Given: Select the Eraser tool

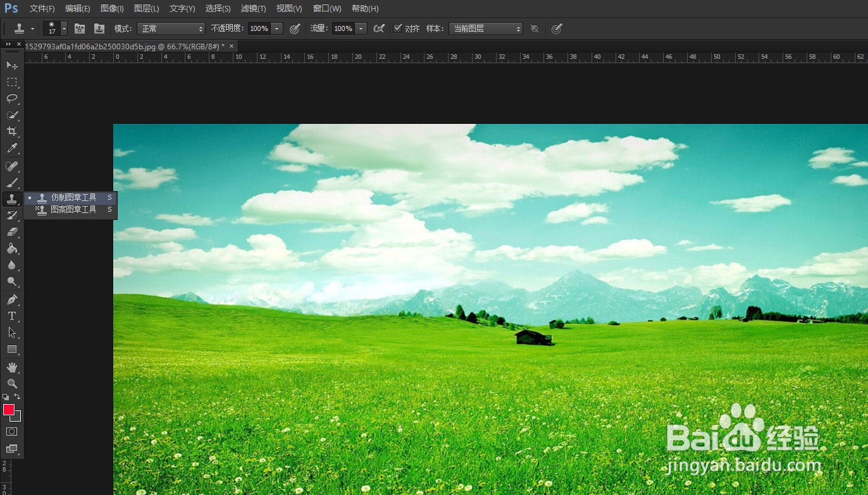Looking at the screenshot, I should [11, 232].
